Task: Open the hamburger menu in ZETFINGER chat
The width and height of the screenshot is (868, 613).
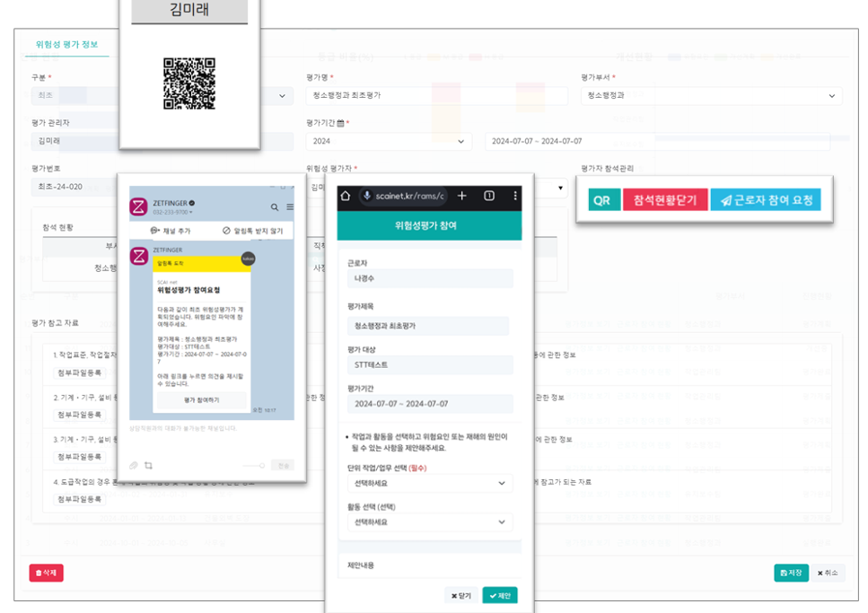Action: pos(289,207)
